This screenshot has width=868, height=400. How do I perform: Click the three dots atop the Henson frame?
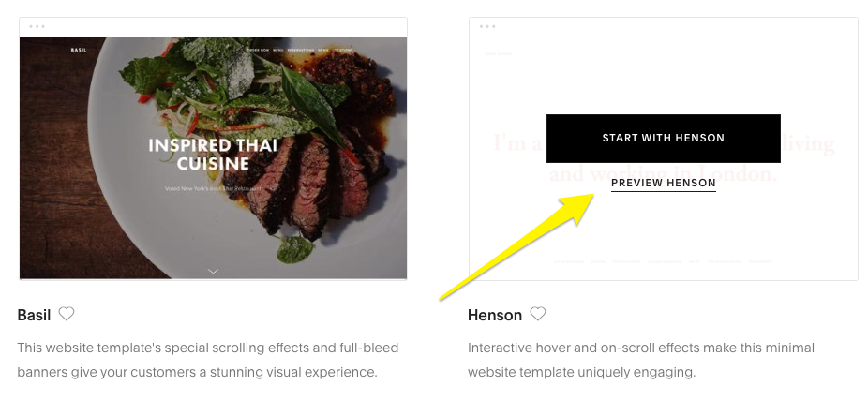click(487, 26)
